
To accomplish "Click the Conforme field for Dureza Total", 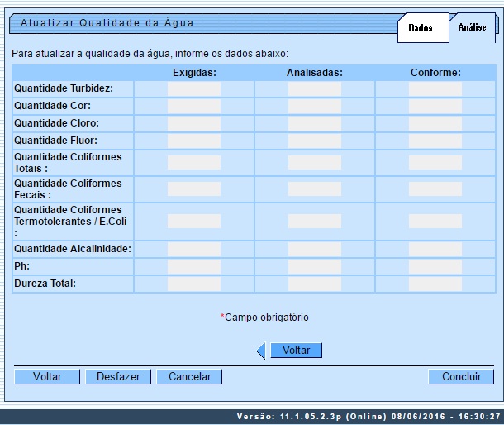I will 435,284.
